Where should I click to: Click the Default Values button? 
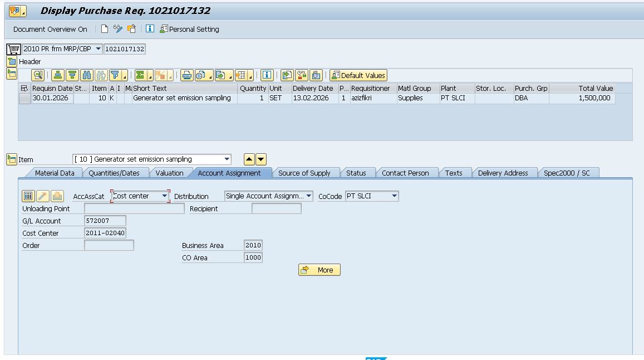[x=358, y=75]
